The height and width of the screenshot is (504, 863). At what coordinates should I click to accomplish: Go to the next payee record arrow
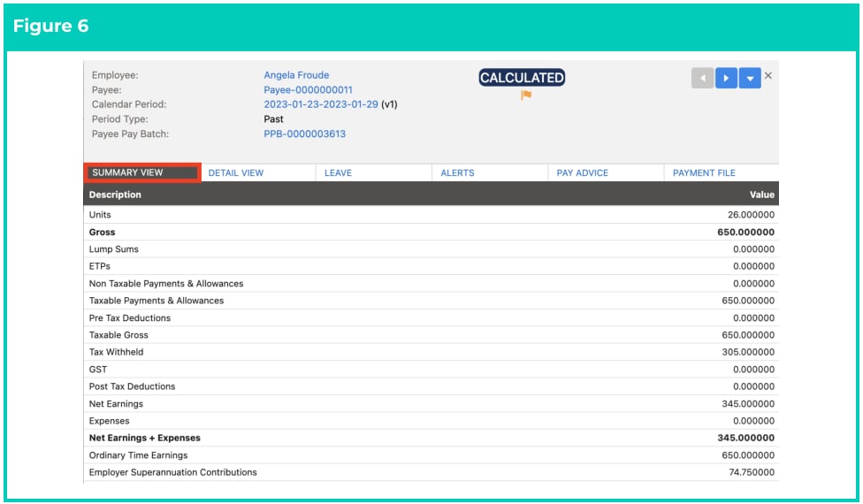[x=726, y=78]
